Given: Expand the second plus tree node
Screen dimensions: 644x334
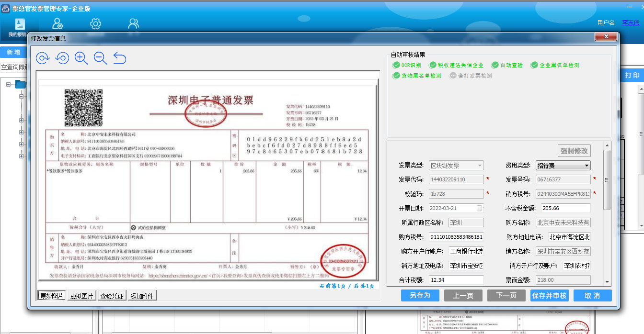Looking at the screenshot, I should pyautogui.click(x=21, y=133).
